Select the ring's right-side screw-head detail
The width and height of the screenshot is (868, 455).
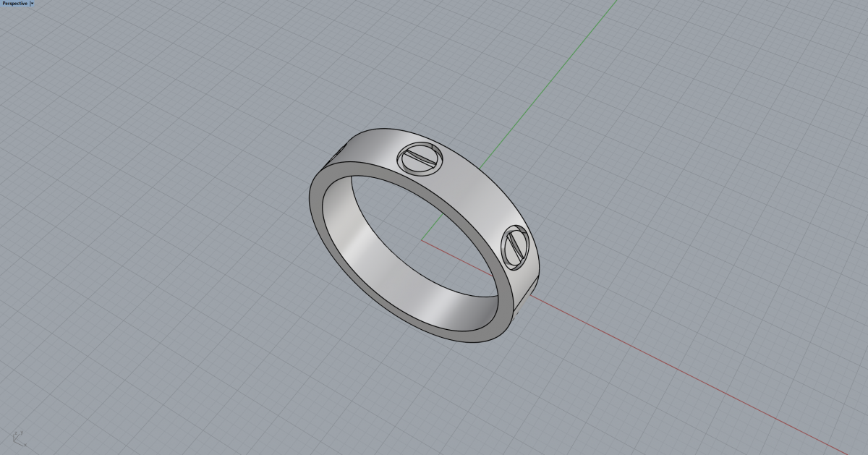[x=516, y=247]
